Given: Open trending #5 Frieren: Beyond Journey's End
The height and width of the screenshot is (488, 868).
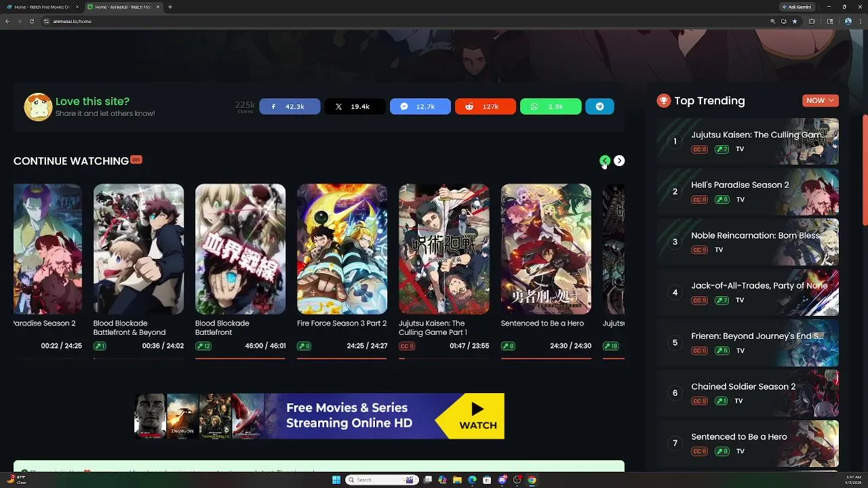Looking at the screenshot, I should tap(747, 342).
